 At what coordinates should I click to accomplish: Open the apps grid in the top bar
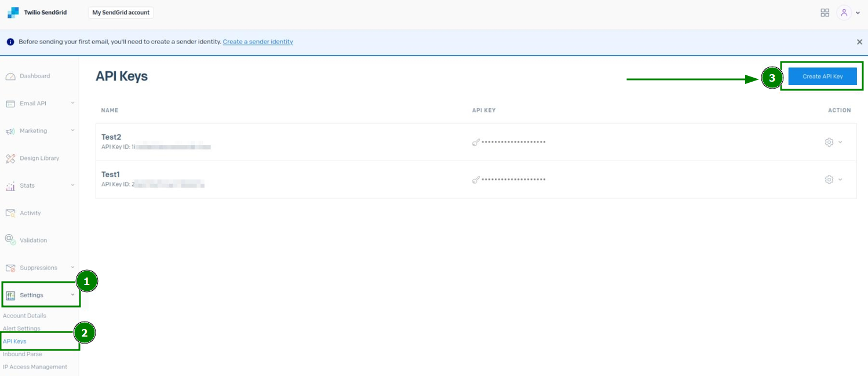click(x=825, y=12)
